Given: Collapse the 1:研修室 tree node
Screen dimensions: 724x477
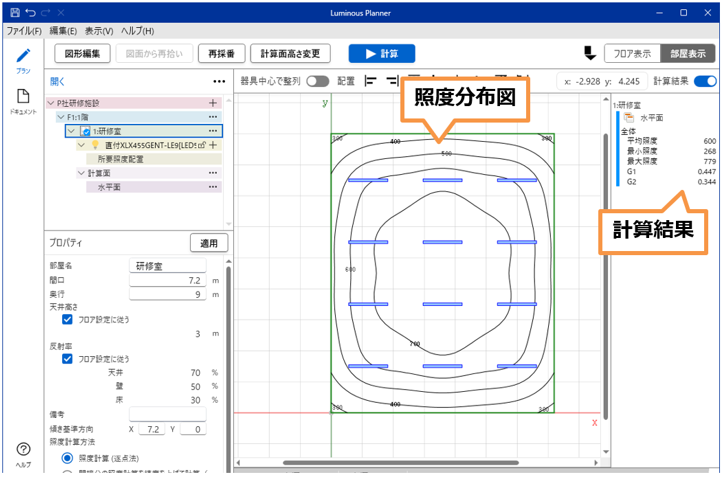Looking at the screenshot, I should [x=70, y=131].
